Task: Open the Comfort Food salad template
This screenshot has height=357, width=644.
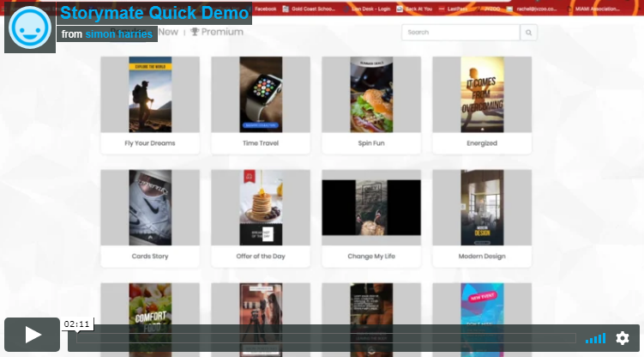Action: point(150,319)
